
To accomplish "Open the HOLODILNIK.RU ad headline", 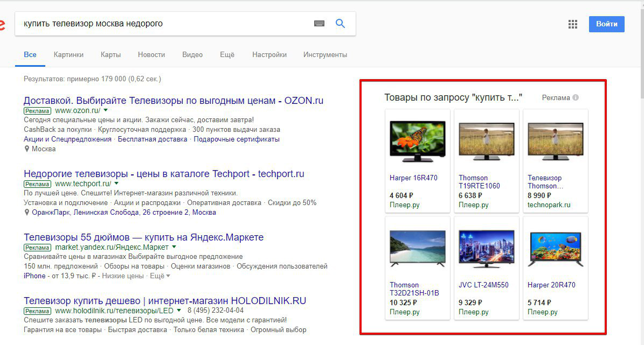I will (x=165, y=301).
